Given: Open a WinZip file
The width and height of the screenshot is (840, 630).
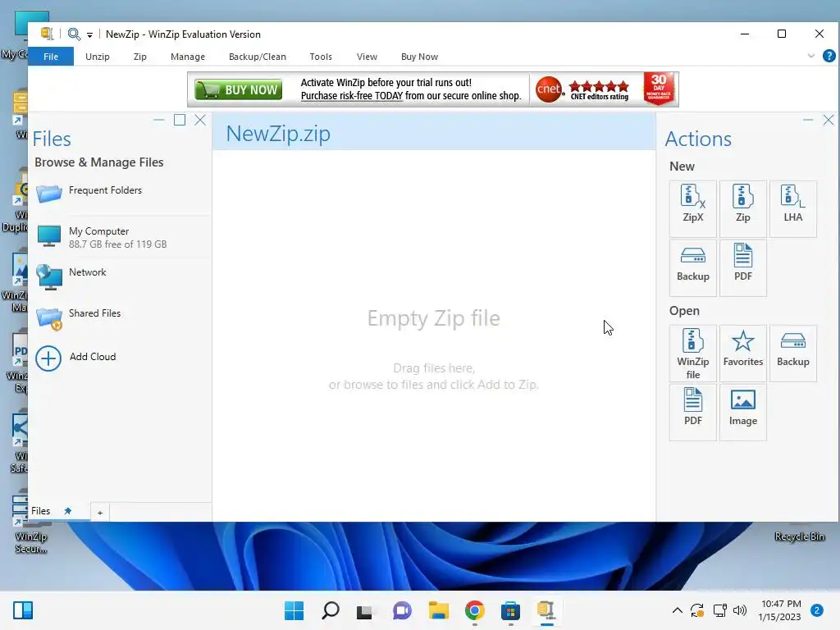Looking at the screenshot, I should coord(692,353).
